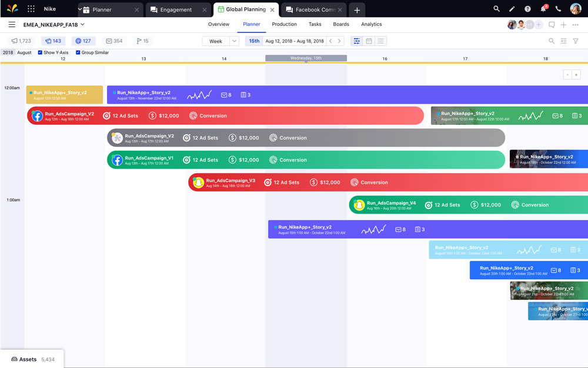Open the planner display settings icon
Screen dimensions: 588x368
[x=564, y=41]
